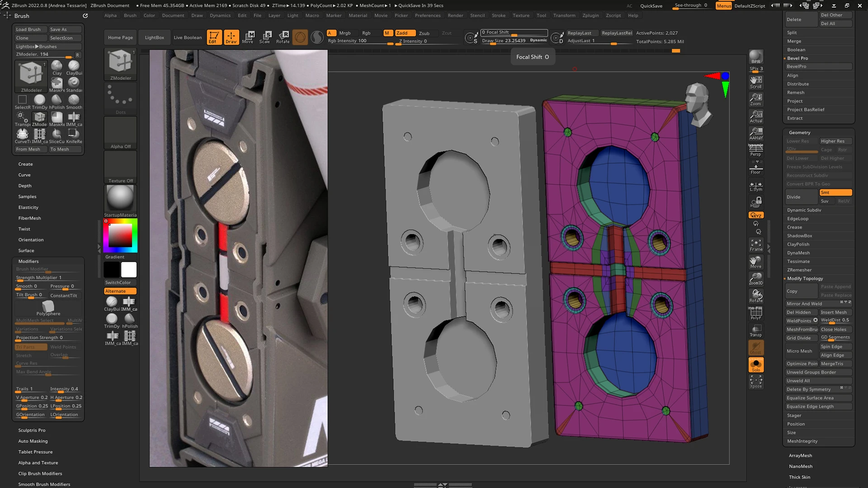Image resolution: width=868 pixels, height=488 pixels.
Task: Select the Rotate transform tool
Action: click(x=283, y=37)
